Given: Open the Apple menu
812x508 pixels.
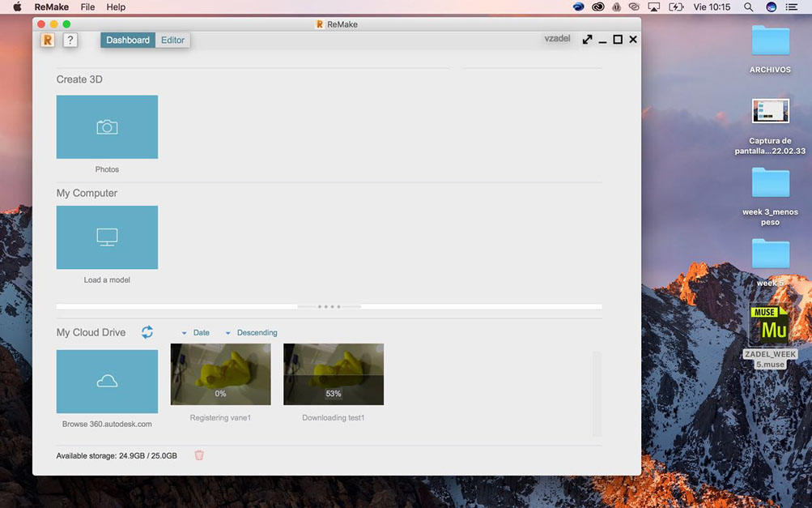Looking at the screenshot, I should point(17,6).
